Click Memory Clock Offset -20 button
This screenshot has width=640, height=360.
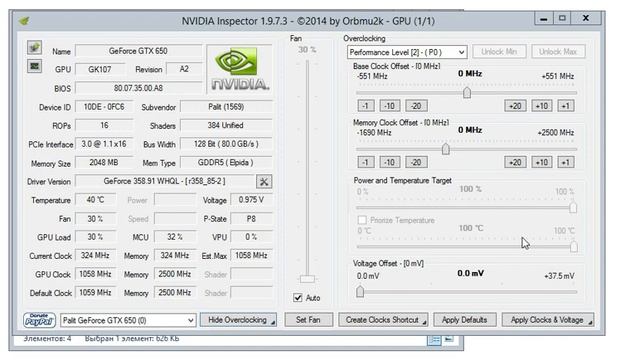(x=416, y=162)
